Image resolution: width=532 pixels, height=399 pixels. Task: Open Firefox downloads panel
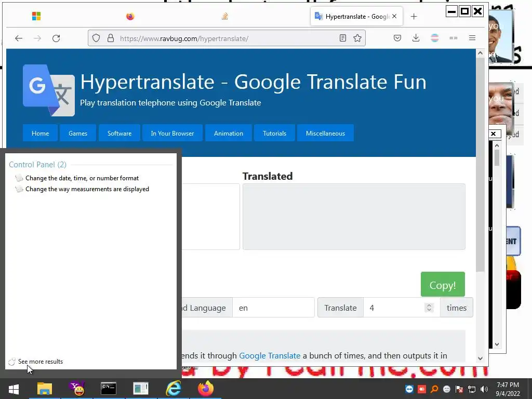click(x=416, y=38)
